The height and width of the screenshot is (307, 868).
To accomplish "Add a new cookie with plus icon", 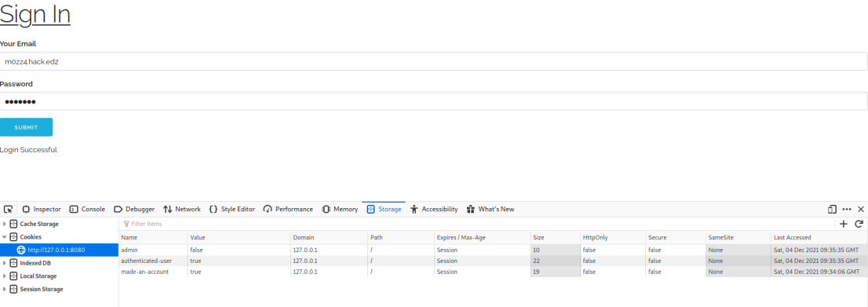I will [x=844, y=224].
